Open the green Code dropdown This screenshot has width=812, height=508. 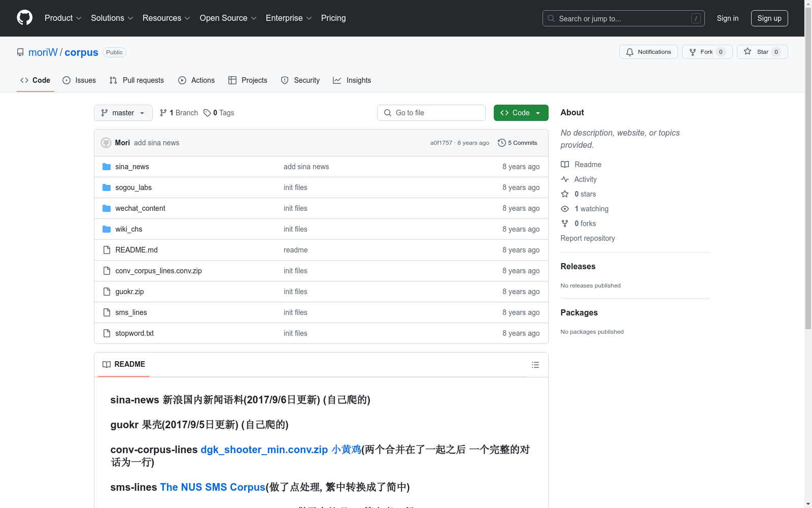(x=521, y=113)
